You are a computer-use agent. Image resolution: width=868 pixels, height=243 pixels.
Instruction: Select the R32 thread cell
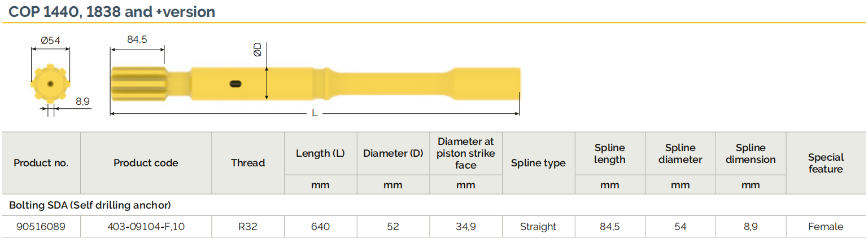point(247,227)
